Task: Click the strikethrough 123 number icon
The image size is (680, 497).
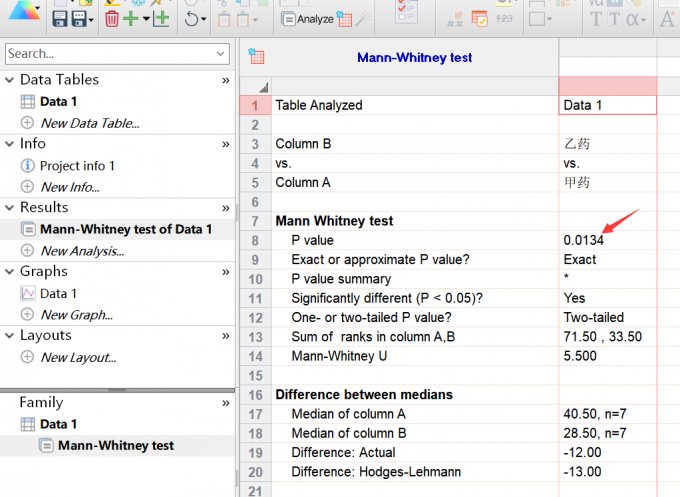Action: point(504,19)
